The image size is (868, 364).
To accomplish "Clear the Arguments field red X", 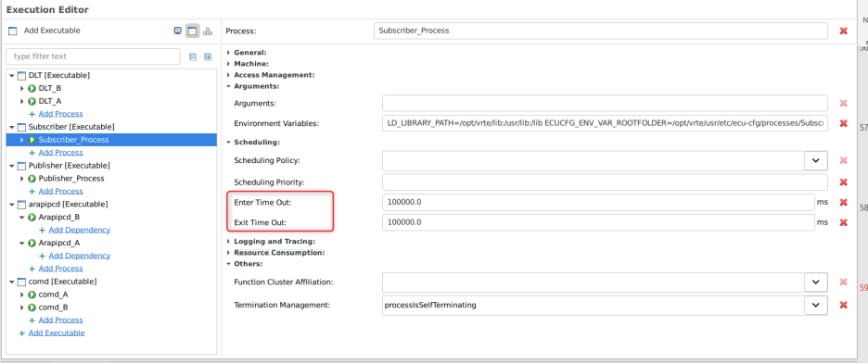I will click(843, 104).
